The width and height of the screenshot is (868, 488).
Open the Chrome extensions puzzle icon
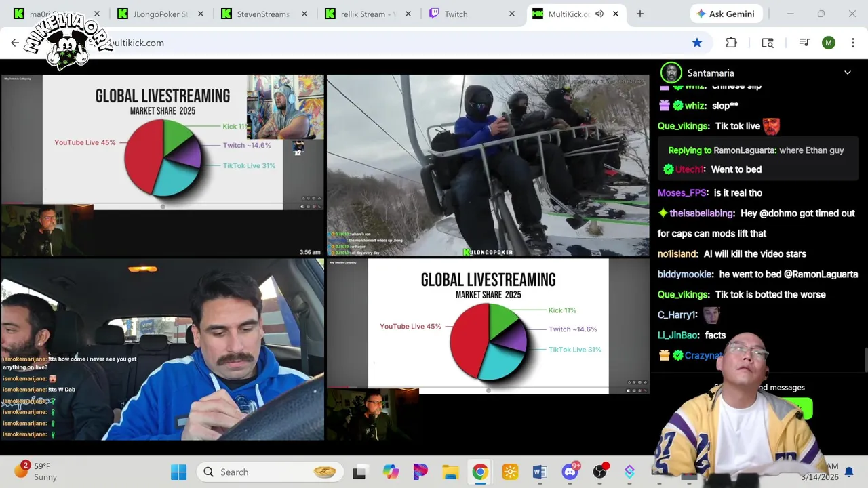[x=731, y=43]
